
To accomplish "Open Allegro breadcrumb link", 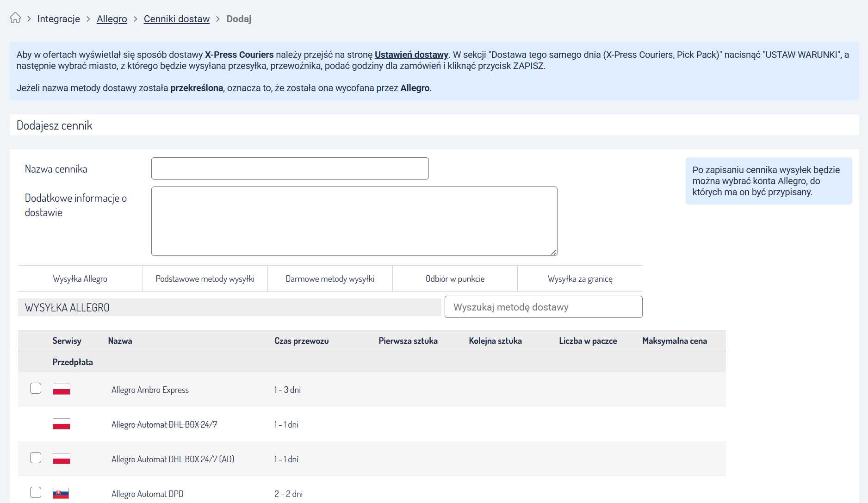I will tap(112, 19).
